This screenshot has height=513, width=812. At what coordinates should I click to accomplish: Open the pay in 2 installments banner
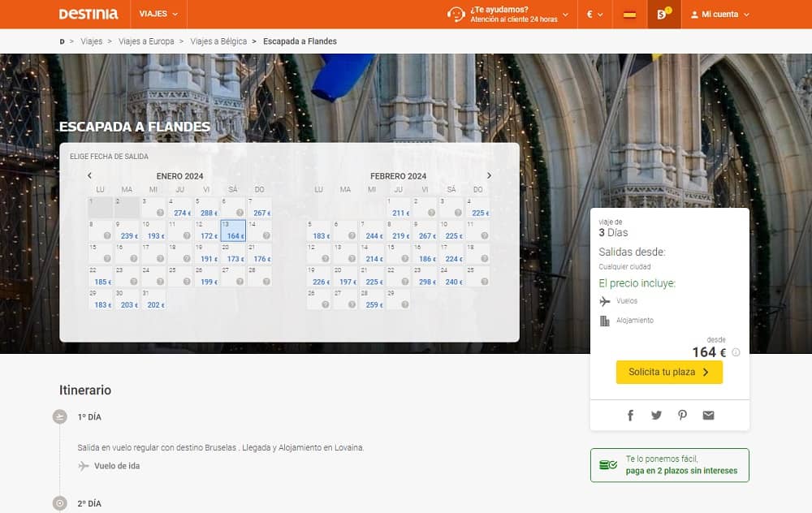pyautogui.click(x=670, y=465)
